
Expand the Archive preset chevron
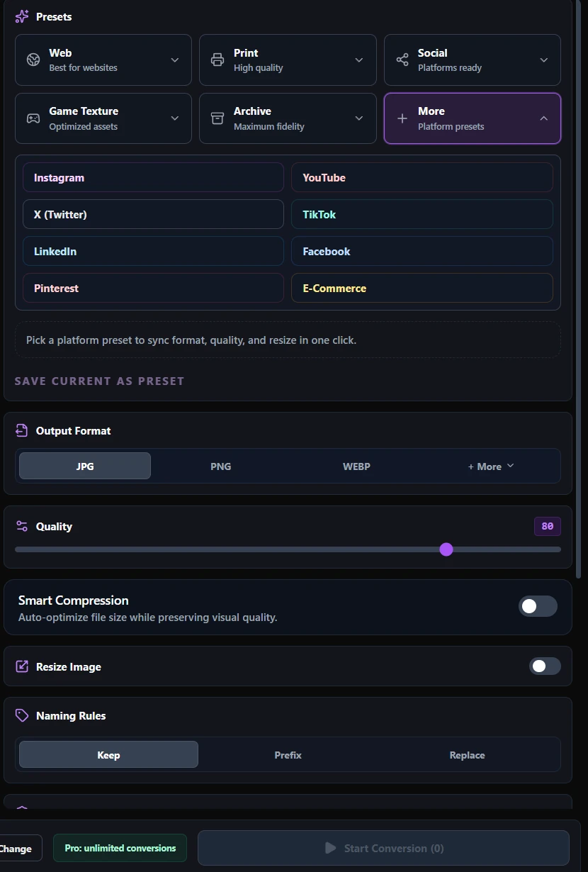[x=359, y=118]
